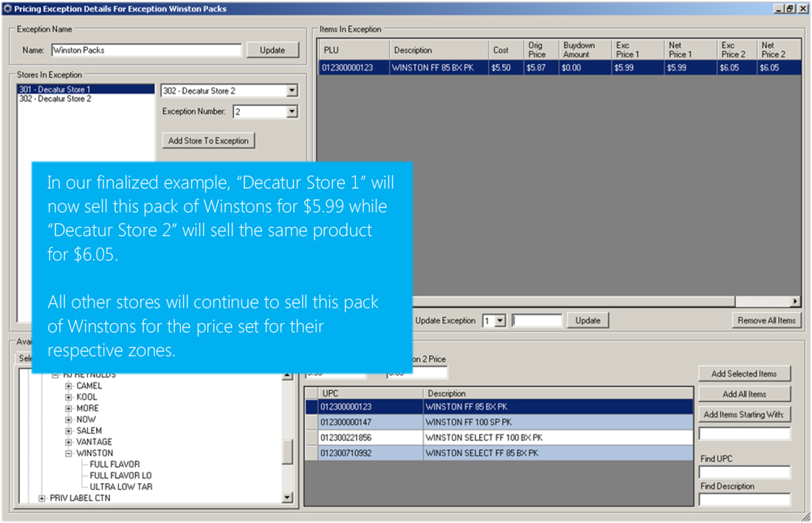Click the Update button next to exception name
This screenshot has height=523, width=812.
click(x=272, y=50)
